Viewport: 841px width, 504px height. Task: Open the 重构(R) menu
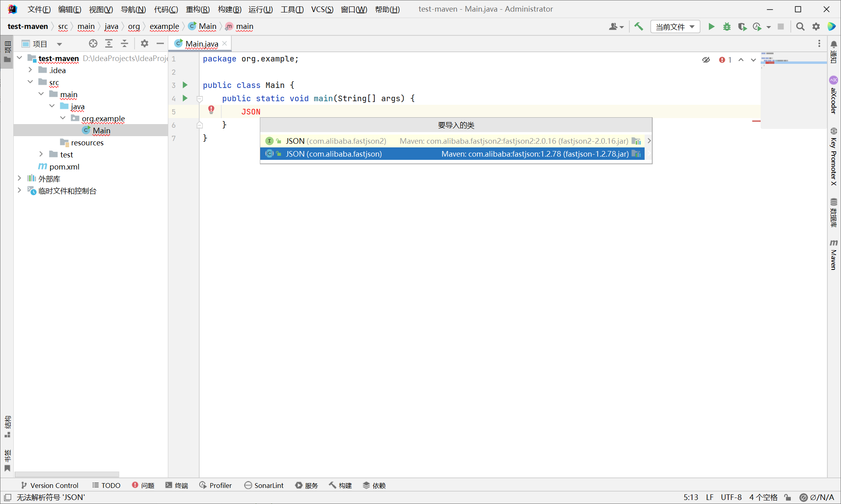(x=198, y=9)
